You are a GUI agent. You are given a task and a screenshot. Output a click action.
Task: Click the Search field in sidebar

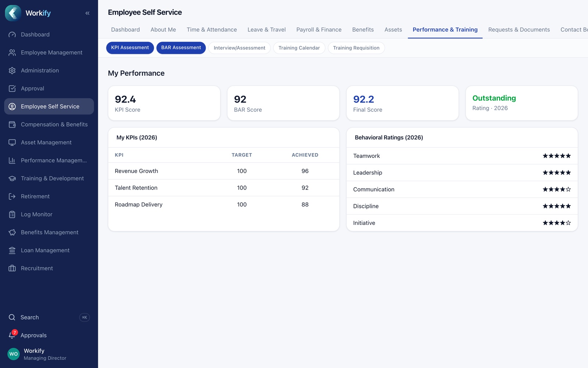click(49, 317)
